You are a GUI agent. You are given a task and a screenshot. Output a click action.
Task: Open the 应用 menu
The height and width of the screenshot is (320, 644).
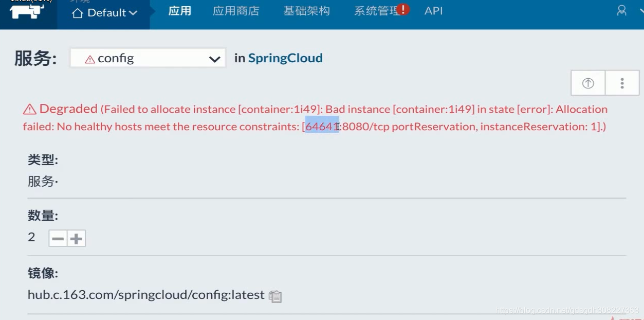pyautogui.click(x=180, y=11)
